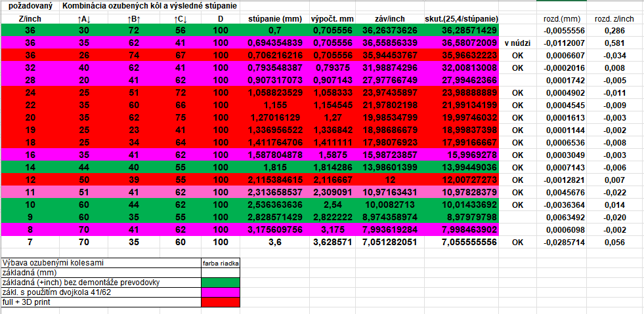
Task: Select cell with value 10,0082713
Action: (390, 204)
